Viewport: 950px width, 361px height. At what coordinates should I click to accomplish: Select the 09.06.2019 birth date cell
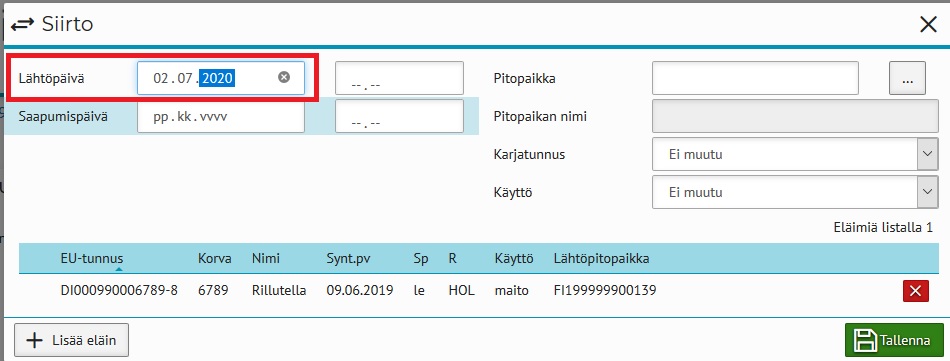pyautogui.click(x=360, y=291)
